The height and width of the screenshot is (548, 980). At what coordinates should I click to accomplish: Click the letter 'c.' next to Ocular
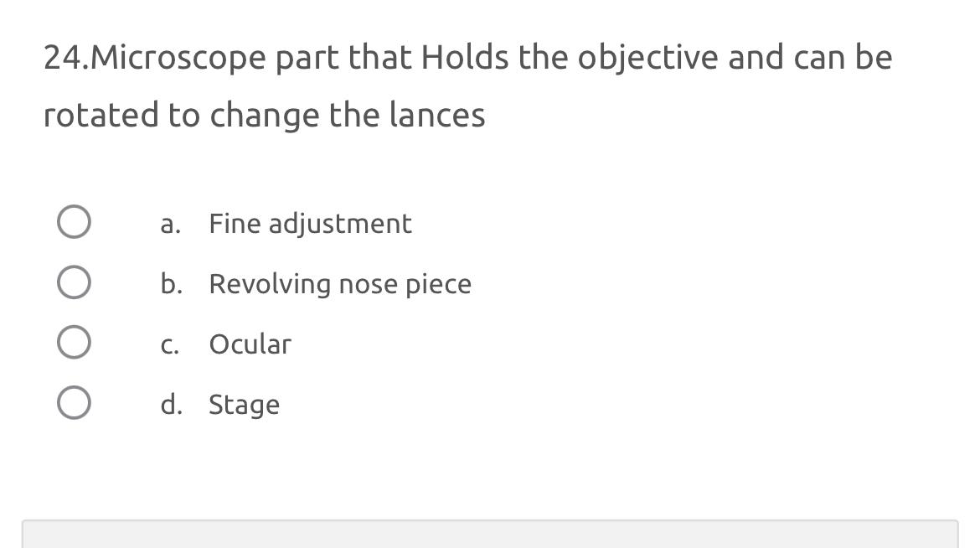[x=170, y=344]
